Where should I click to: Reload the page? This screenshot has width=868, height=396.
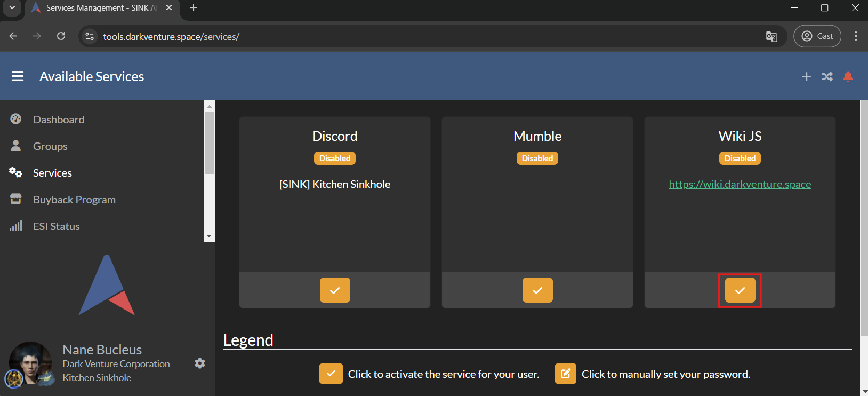[61, 36]
